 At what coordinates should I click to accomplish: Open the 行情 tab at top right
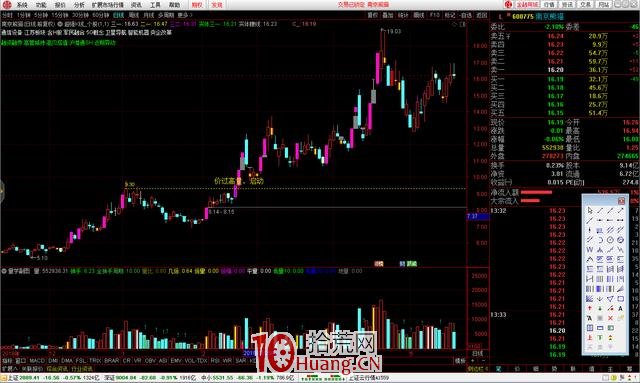tap(549, 4)
